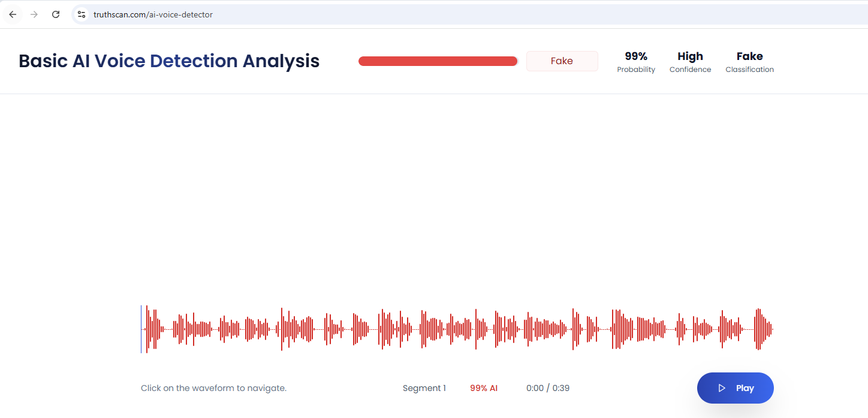Click the 0:00 / 0:39 time counter
The height and width of the screenshot is (418, 868).
coord(548,388)
